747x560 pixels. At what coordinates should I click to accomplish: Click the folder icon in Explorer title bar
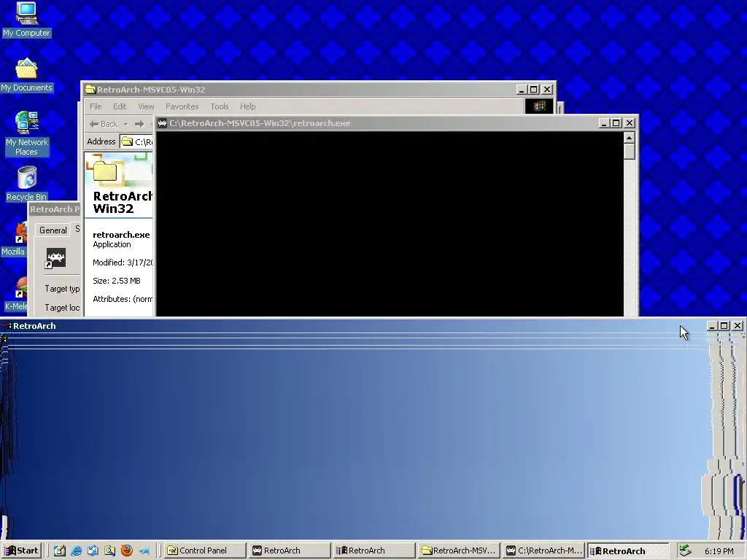click(90, 90)
